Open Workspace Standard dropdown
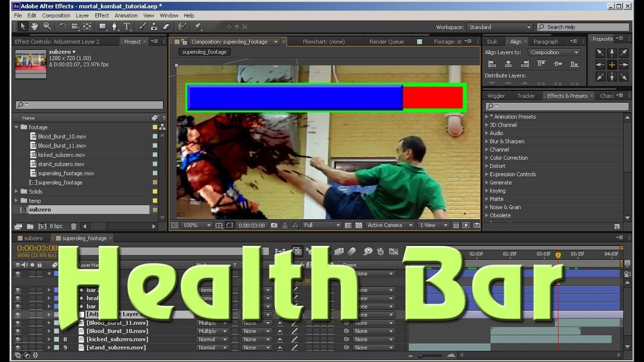 499,27
